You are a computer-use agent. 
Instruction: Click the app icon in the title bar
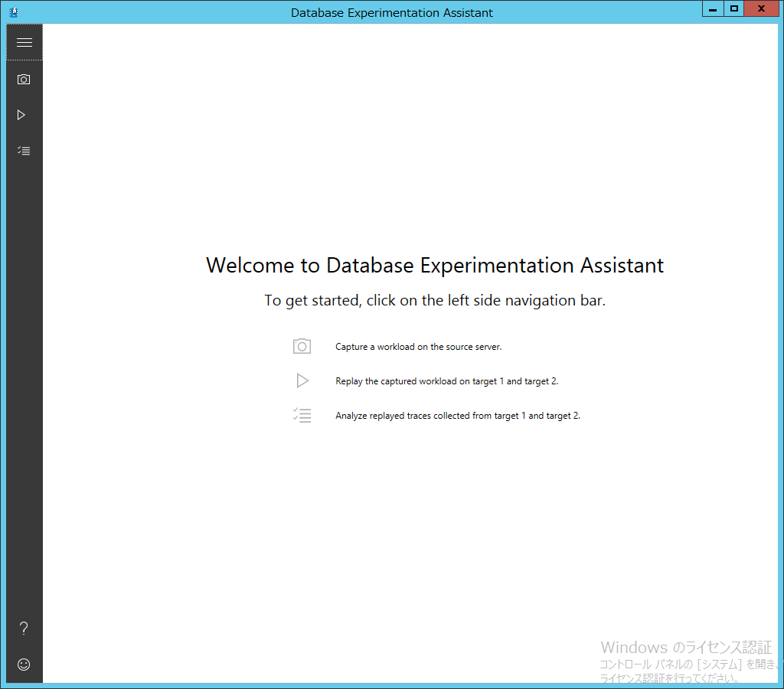(x=14, y=12)
